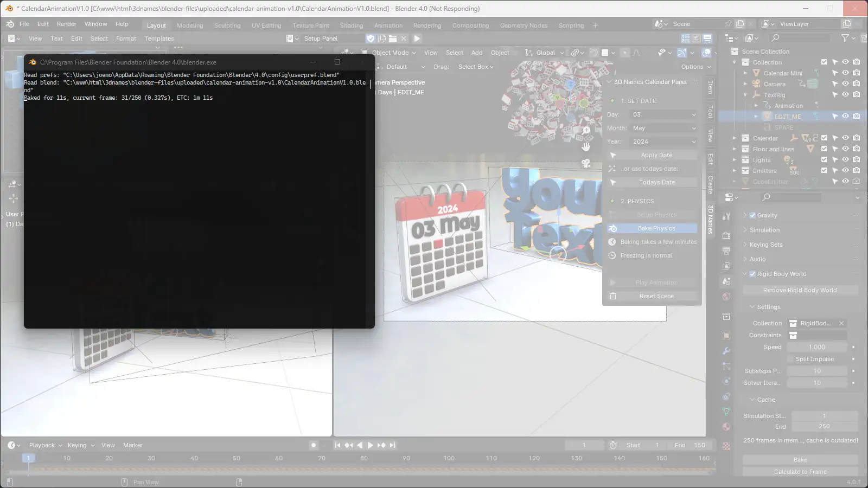Toggle word wrap in text editor
Screen dimensions: 868x488
point(697,38)
